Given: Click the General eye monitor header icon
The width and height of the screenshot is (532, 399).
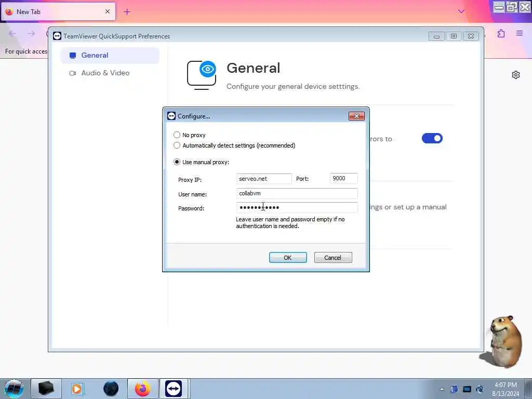Looking at the screenshot, I should tap(202, 75).
